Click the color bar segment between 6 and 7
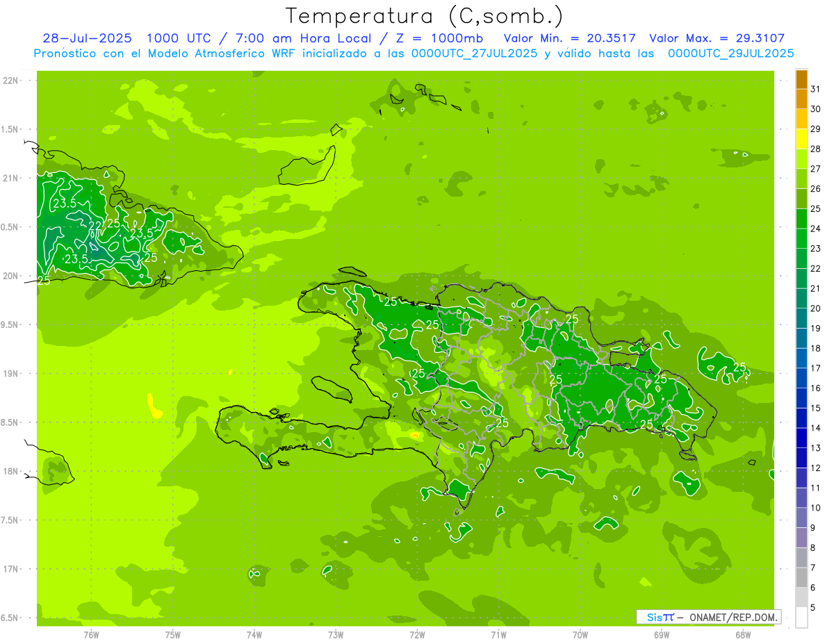Image resolution: width=834 pixels, height=644 pixels. [801, 577]
